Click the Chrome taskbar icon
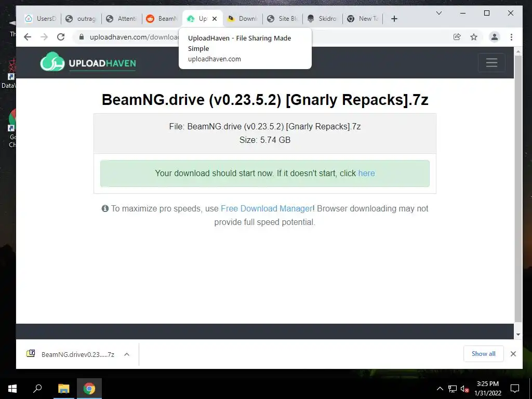 point(89,388)
